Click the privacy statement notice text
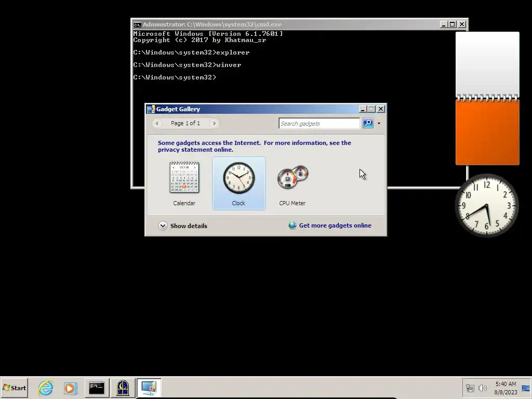 click(255, 146)
